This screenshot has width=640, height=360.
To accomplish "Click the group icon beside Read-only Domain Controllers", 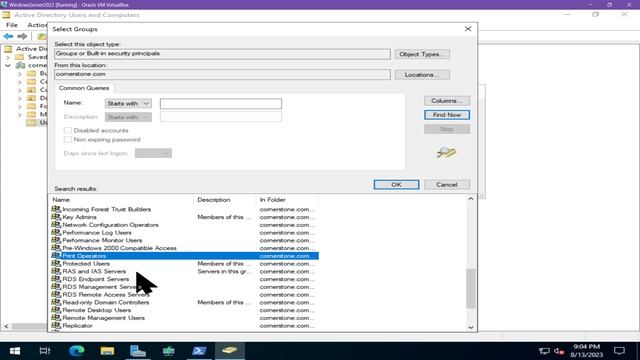I will pyautogui.click(x=56, y=302).
